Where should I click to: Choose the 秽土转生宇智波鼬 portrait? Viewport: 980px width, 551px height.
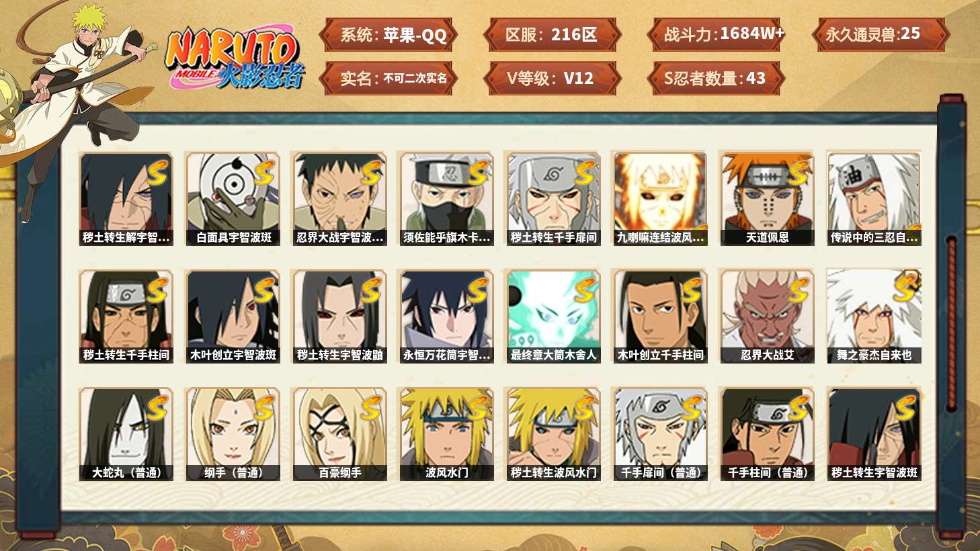(x=339, y=316)
